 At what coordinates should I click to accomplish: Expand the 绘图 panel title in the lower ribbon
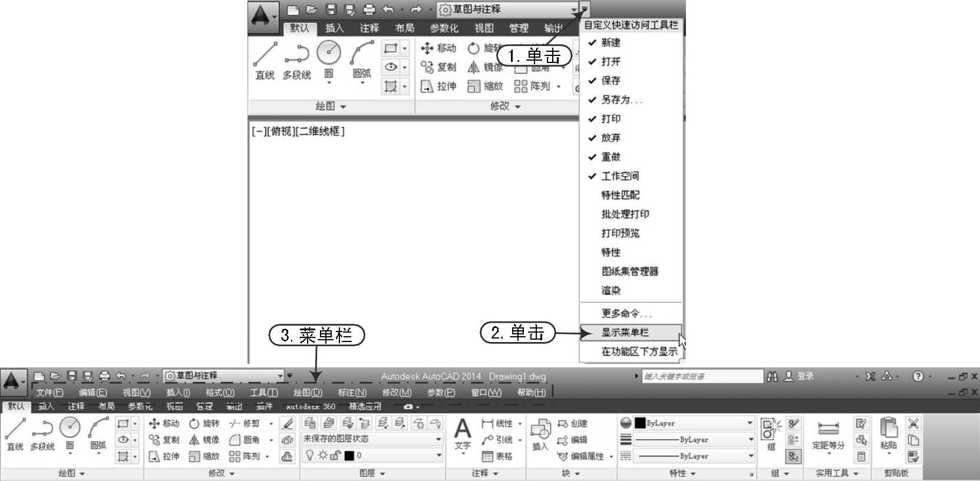[72, 473]
